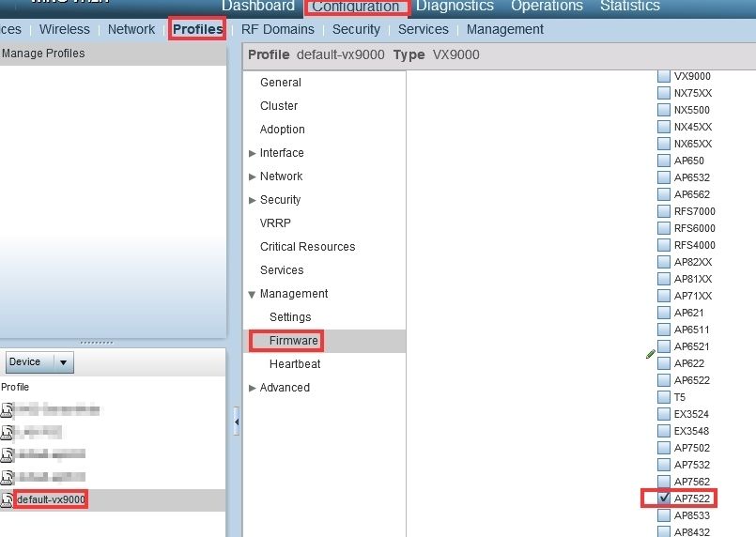
Task: Select Adoption in profile tree
Action: click(282, 130)
